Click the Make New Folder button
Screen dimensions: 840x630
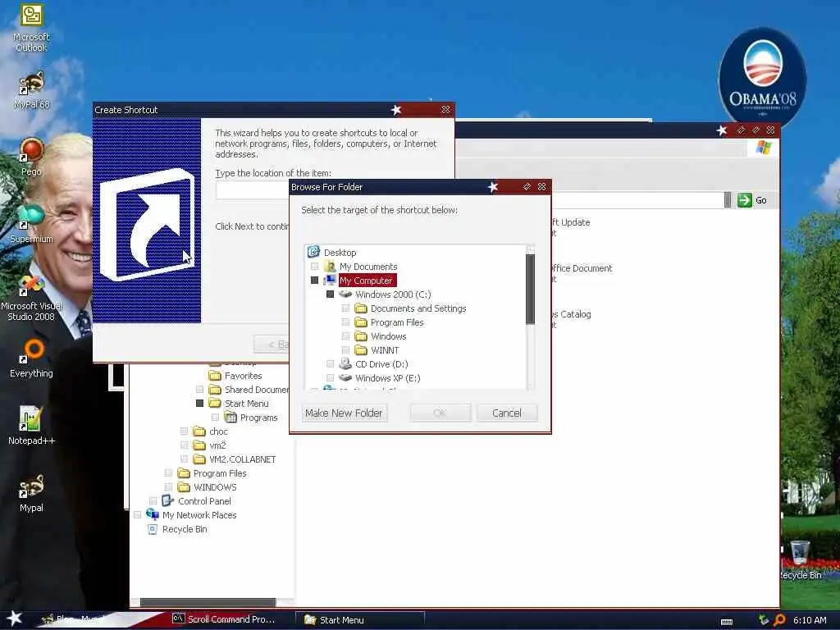point(344,413)
